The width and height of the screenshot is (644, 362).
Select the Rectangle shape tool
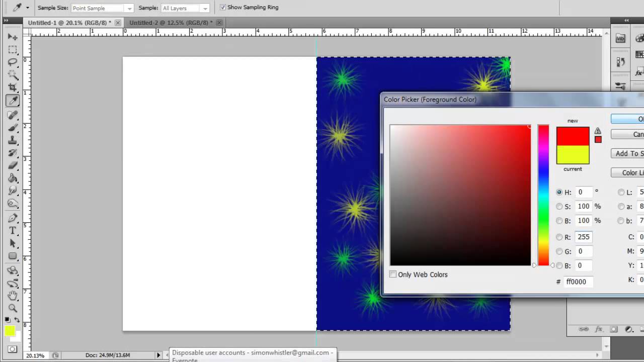pyautogui.click(x=13, y=256)
